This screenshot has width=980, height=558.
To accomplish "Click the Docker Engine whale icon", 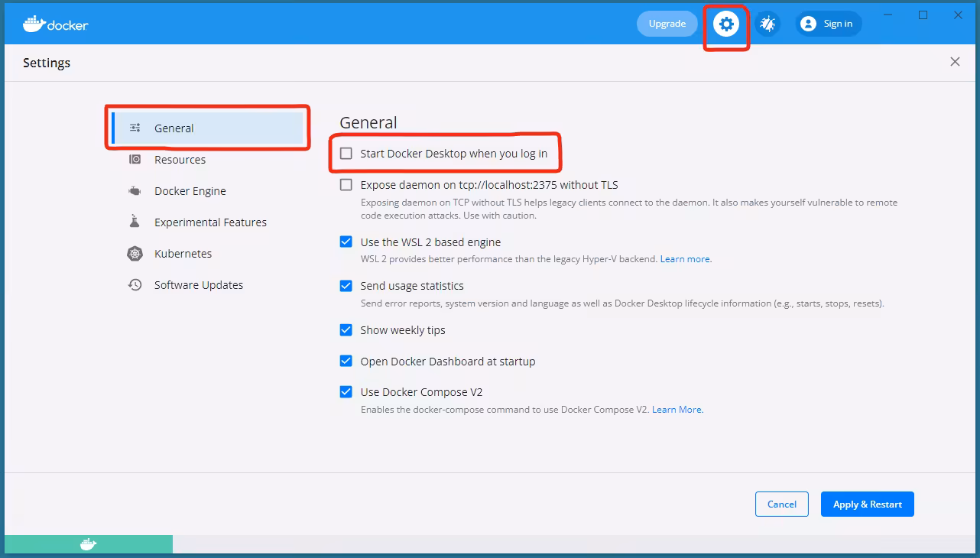I will (x=135, y=191).
